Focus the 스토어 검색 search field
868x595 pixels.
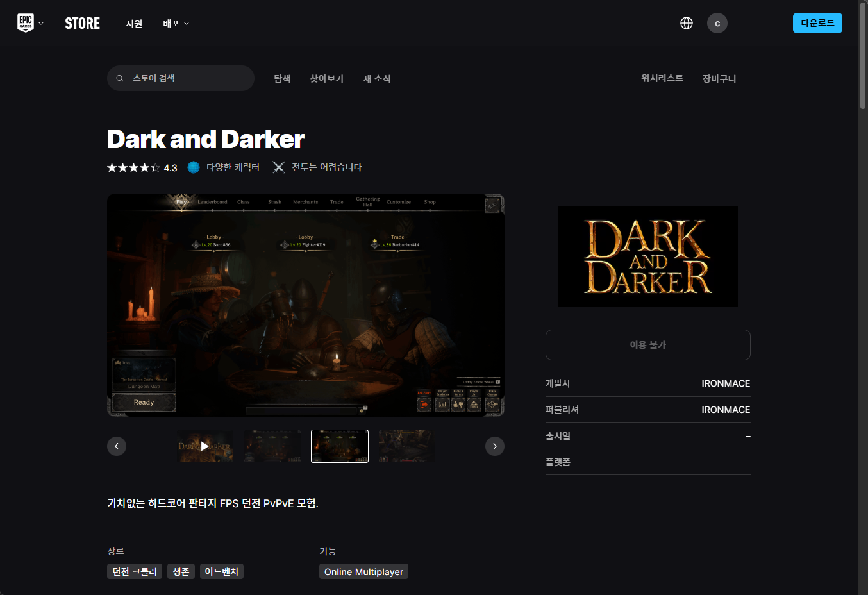[x=181, y=78]
